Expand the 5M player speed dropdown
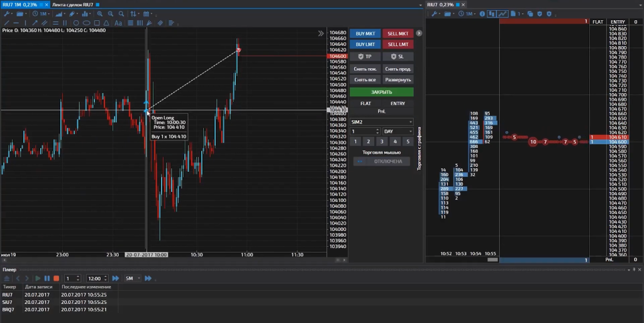Viewport: 644px width, 323px height. pyautogui.click(x=133, y=278)
